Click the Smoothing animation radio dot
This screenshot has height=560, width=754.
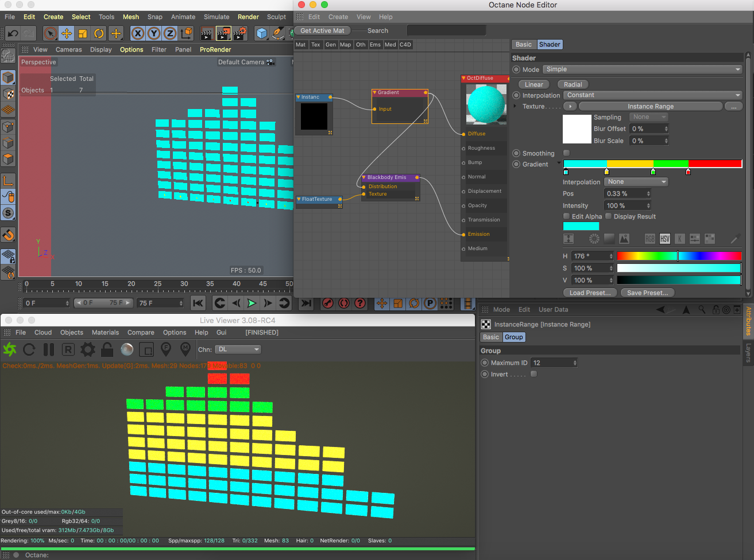(x=516, y=153)
